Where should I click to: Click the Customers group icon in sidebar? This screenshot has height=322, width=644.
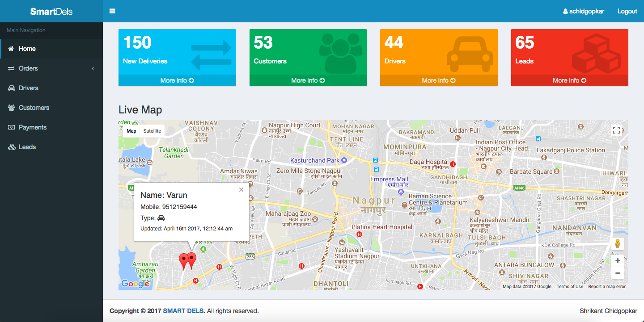point(11,108)
